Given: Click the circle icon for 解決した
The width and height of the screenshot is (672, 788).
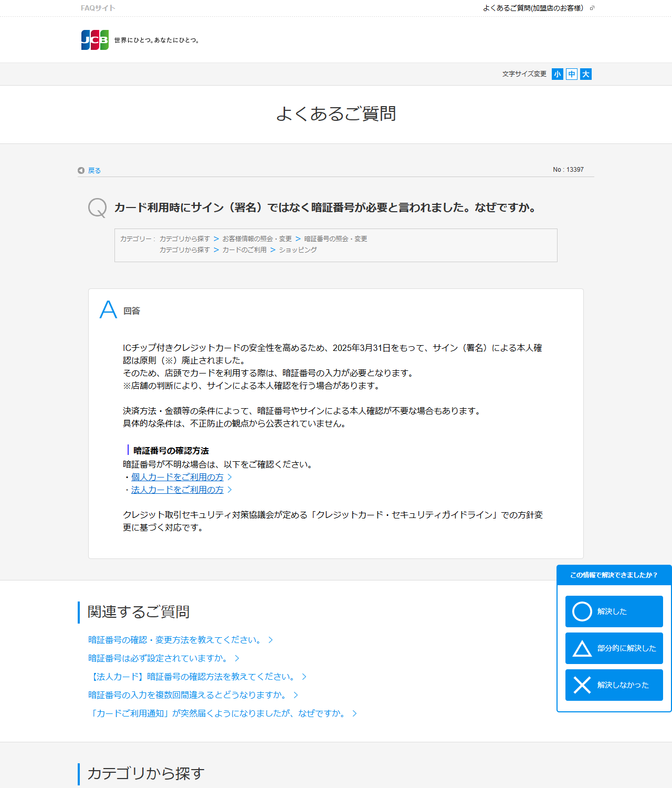Looking at the screenshot, I should [582, 611].
